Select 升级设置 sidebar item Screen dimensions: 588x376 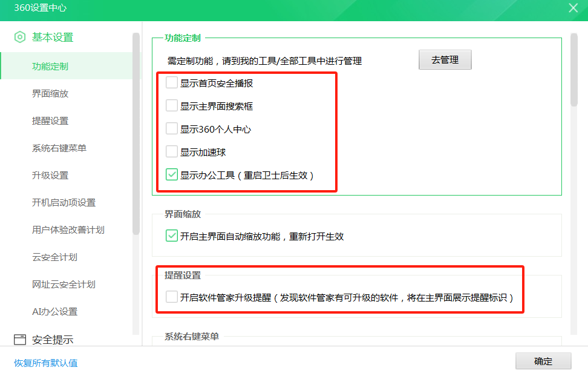[50, 175]
